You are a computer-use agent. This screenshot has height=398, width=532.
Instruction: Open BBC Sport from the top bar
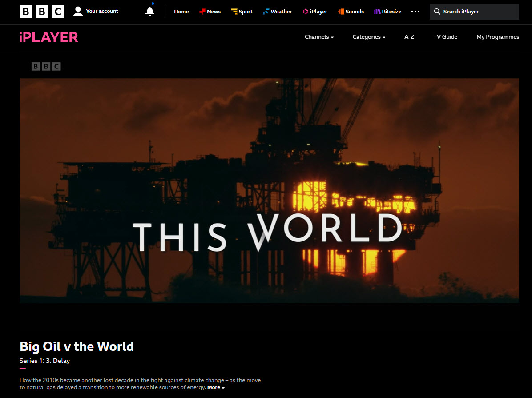tap(242, 12)
